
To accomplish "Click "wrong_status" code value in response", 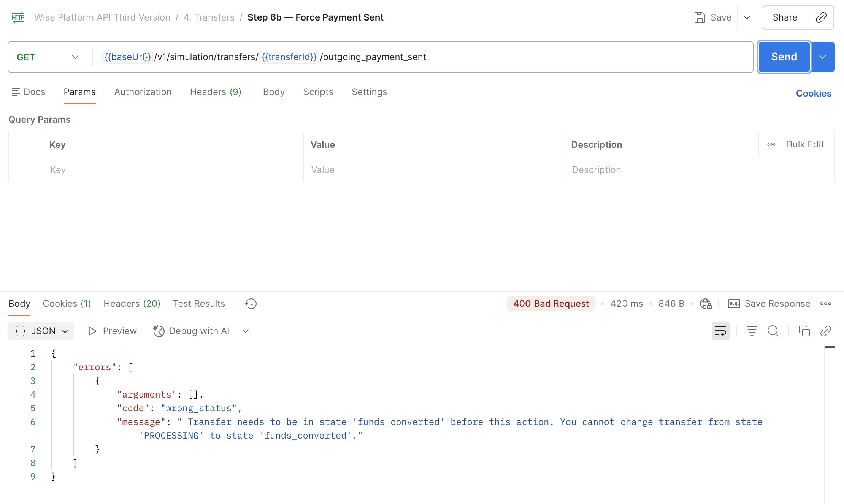I will click(x=199, y=408).
